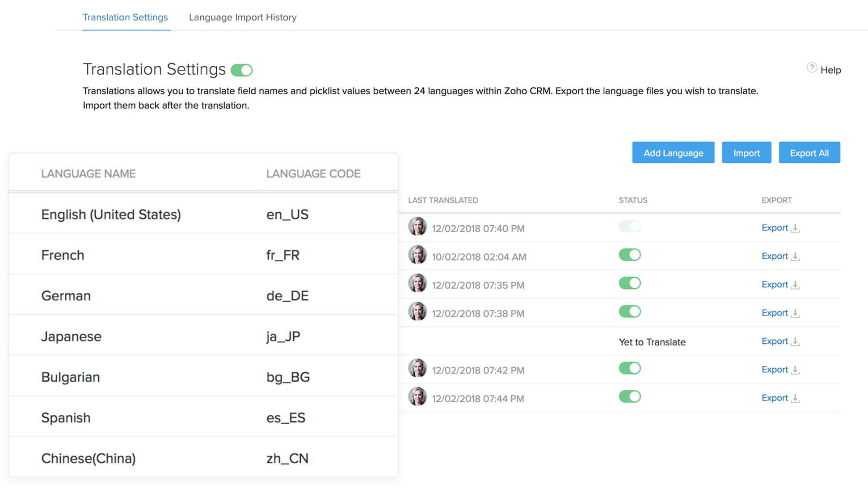This screenshot has height=489, width=868.
Task: Click the Yet to Translate status text
Action: (x=652, y=342)
